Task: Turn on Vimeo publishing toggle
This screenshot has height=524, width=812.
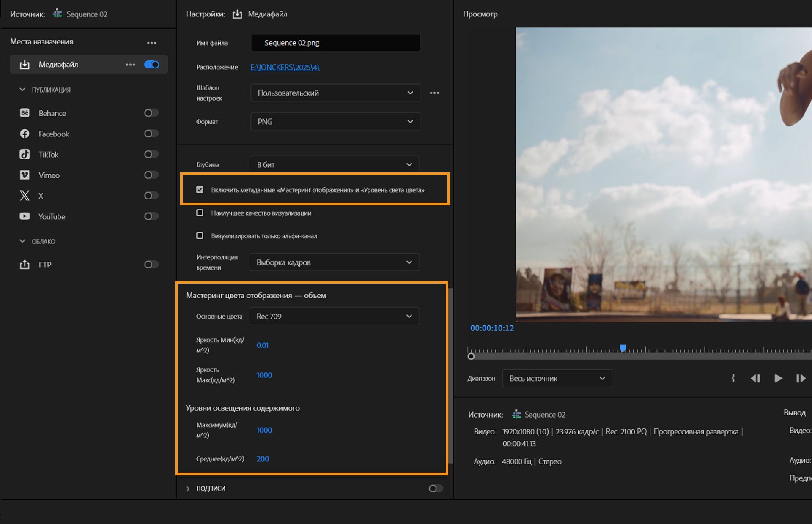Action: 151,175
